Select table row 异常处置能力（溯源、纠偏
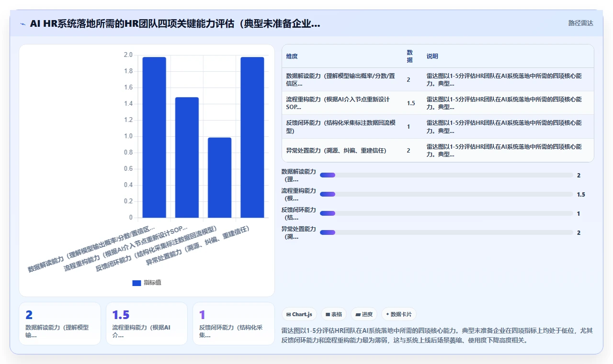 438,150
